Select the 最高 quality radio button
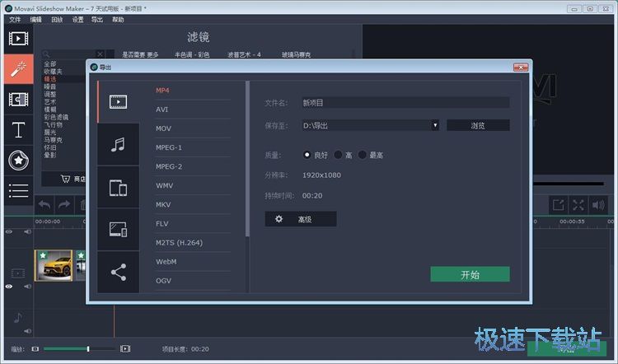The image size is (618, 364). click(x=363, y=155)
